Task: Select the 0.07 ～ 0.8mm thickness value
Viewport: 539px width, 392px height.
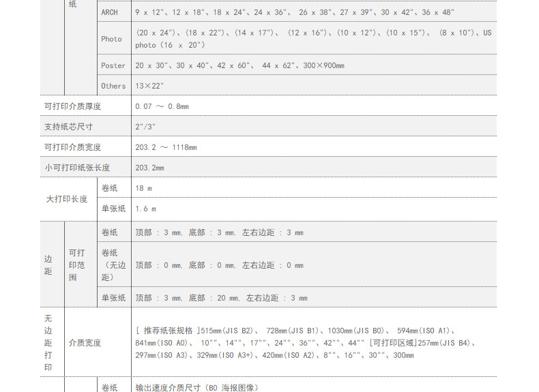Action: pyautogui.click(x=162, y=106)
